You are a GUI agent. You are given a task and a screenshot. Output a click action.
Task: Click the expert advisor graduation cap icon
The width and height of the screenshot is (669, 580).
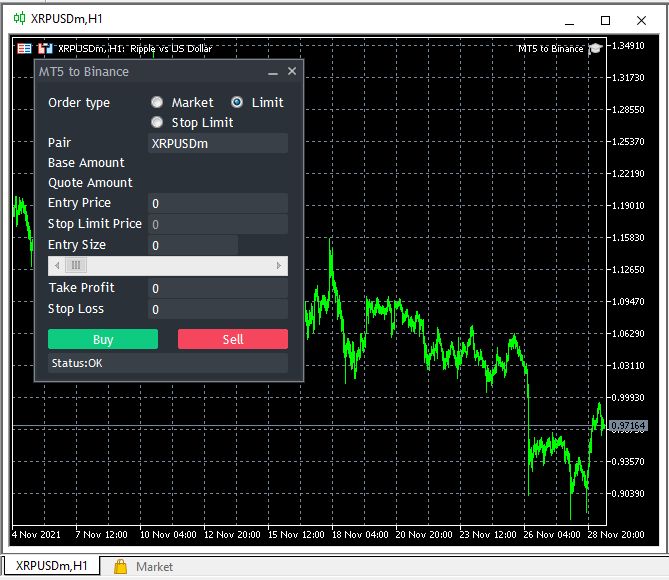[595, 49]
